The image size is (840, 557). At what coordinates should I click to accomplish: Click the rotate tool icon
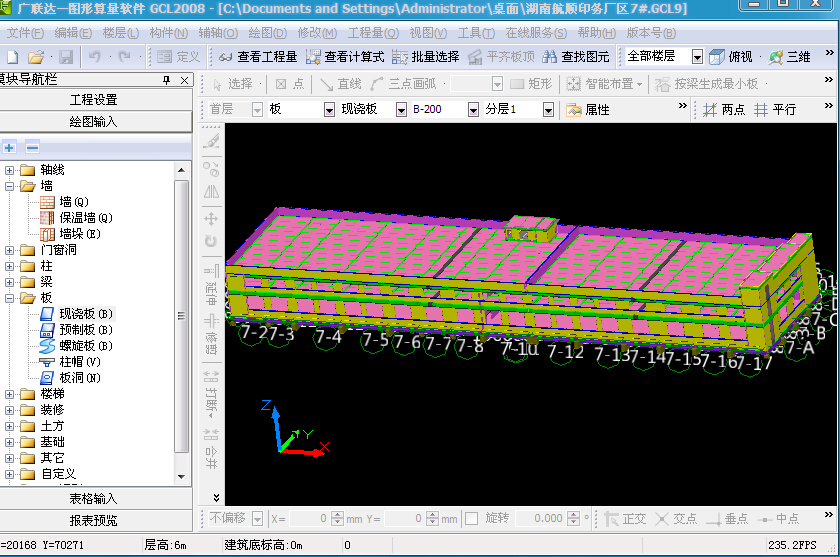212,242
